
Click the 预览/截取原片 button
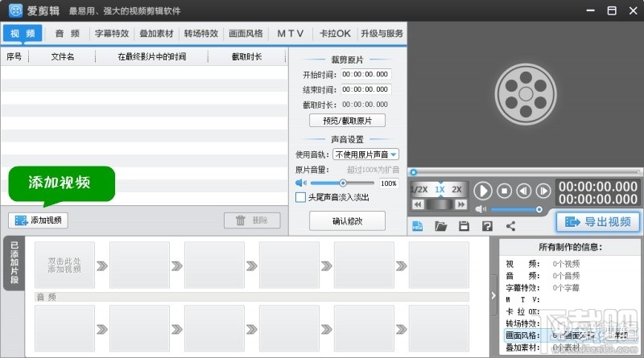tap(347, 121)
